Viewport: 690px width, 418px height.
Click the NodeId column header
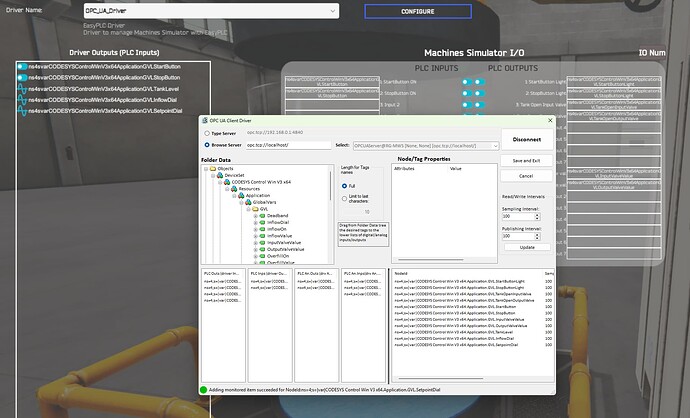(467, 273)
